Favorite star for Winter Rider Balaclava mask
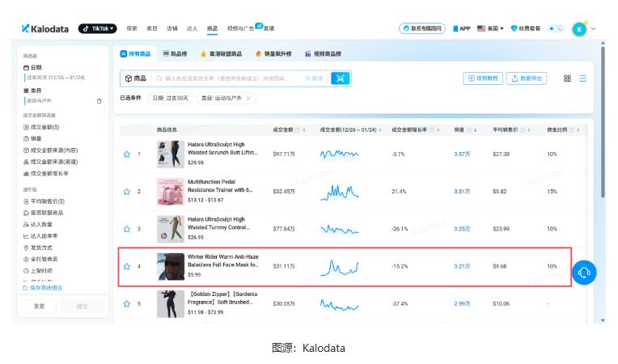The image size is (618, 364). click(x=126, y=266)
